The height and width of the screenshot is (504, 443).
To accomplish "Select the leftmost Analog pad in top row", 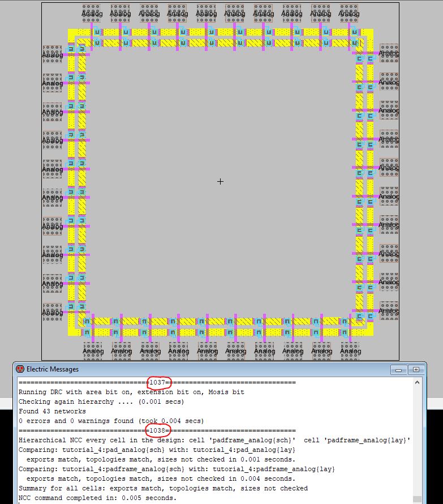I will [x=92, y=12].
